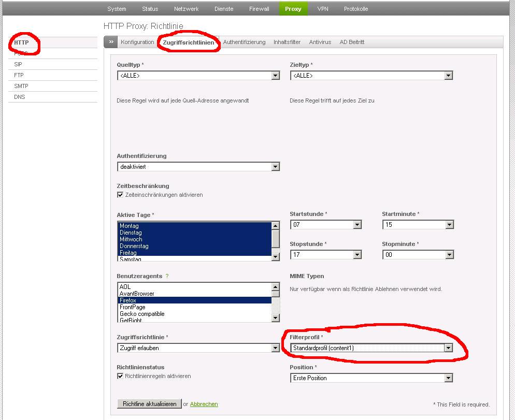Open the Firewall menu
This screenshot has width=515, height=420.
point(259,9)
